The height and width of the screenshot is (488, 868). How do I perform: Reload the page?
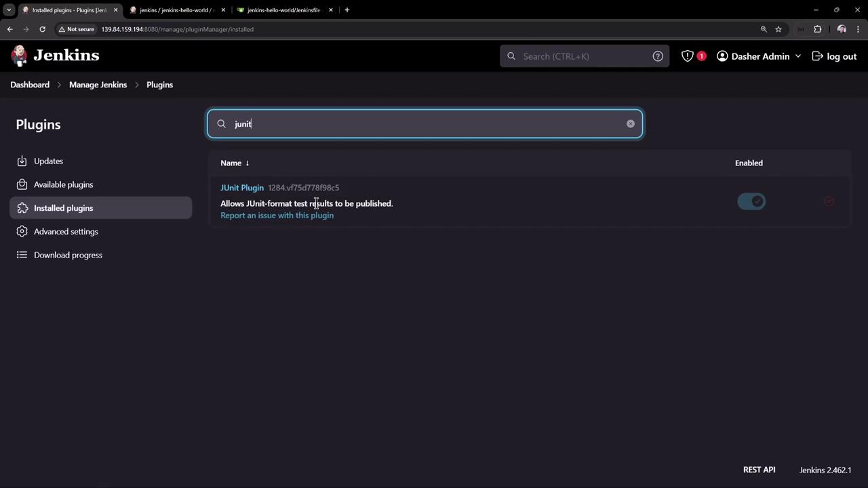point(42,29)
